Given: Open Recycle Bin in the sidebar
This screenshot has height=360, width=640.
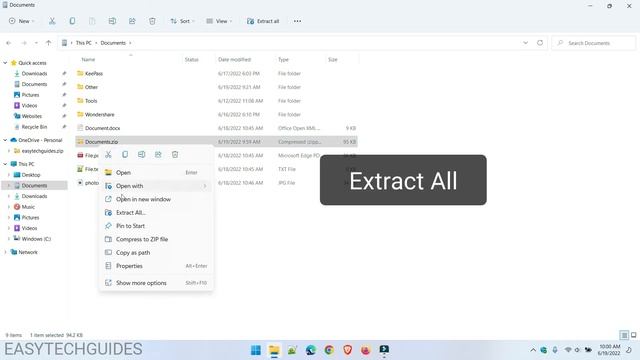Looking at the screenshot, I should (x=34, y=127).
